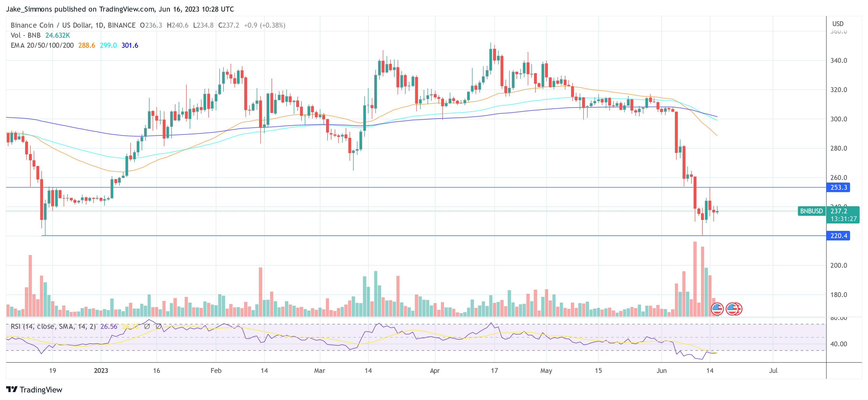
Task: Click the TradingView logo at bottom left
Action: pyautogui.click(x=34, y=389)
